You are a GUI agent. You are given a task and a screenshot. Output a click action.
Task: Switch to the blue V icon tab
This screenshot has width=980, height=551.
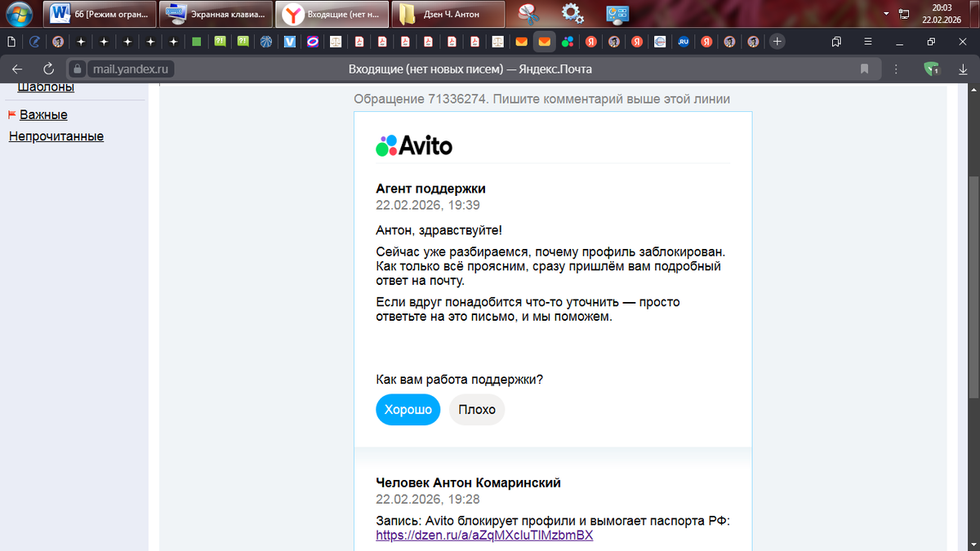290,41
